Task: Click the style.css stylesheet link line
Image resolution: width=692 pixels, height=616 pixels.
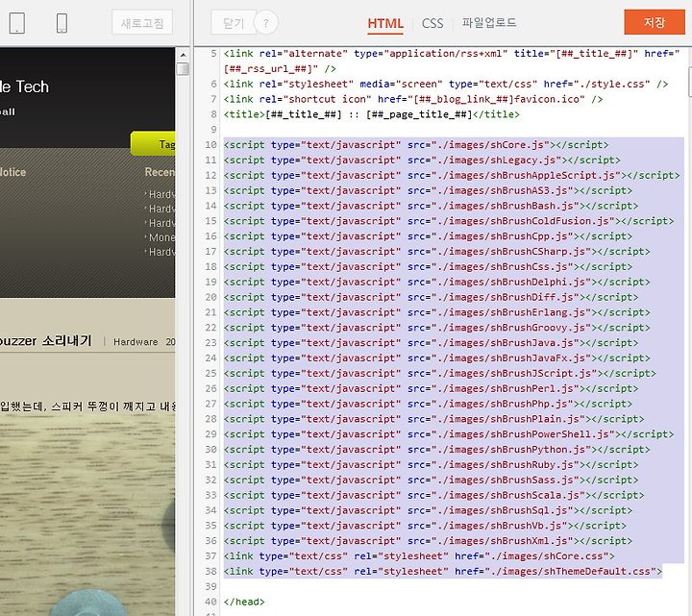Action: 445,84
